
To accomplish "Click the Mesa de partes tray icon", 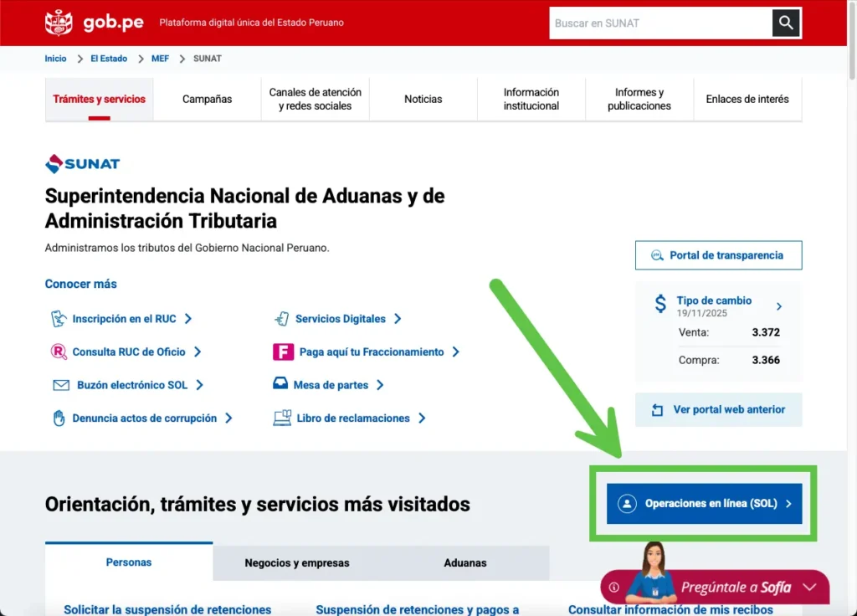I will pos(280,385).
